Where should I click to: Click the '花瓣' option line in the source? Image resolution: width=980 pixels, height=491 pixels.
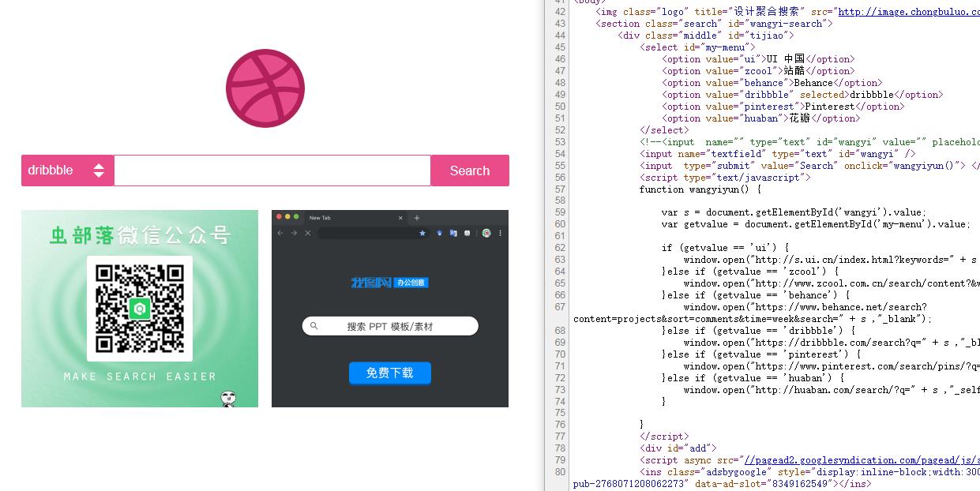pos(761,118)
